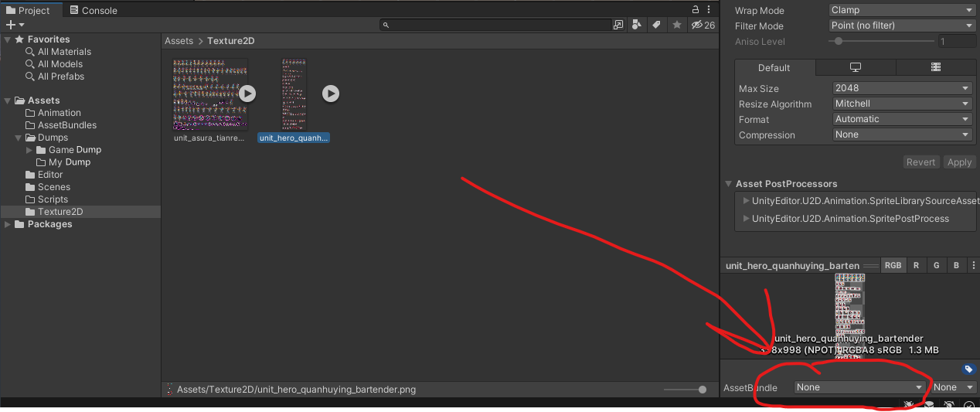Viewport: 980px width, 412px height.
Task: Open the Wrap Mode dropdown
Action: tap(901, 10)
